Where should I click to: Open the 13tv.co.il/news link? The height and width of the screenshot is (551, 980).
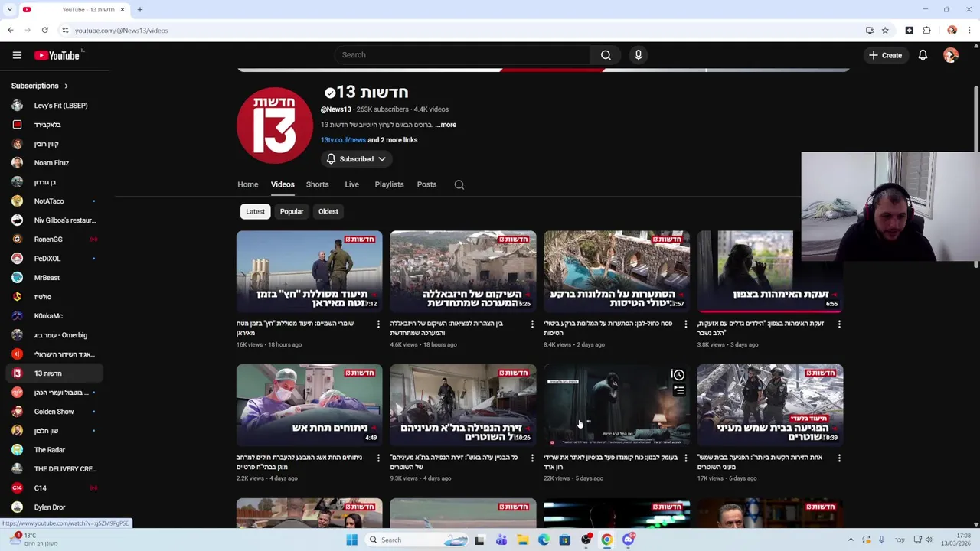tap(343, 140)
